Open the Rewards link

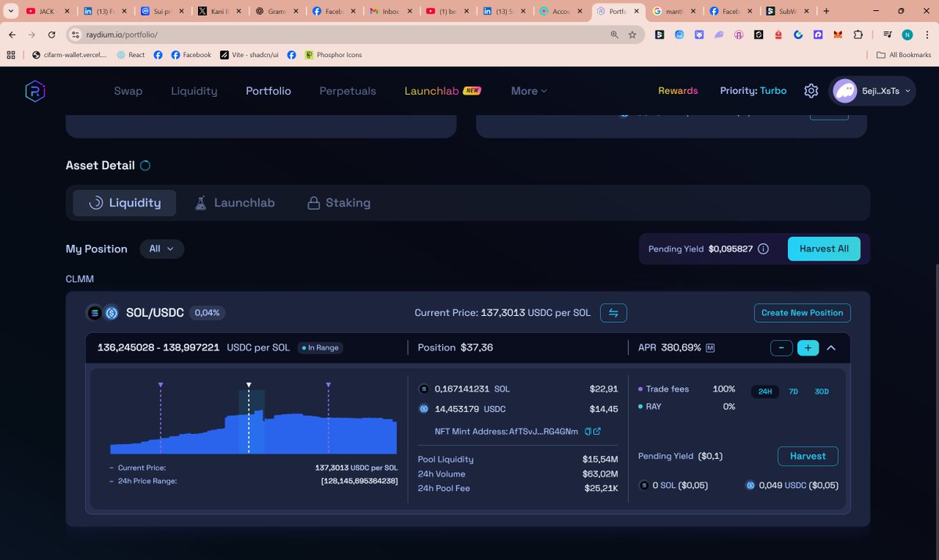click(678, 91)
